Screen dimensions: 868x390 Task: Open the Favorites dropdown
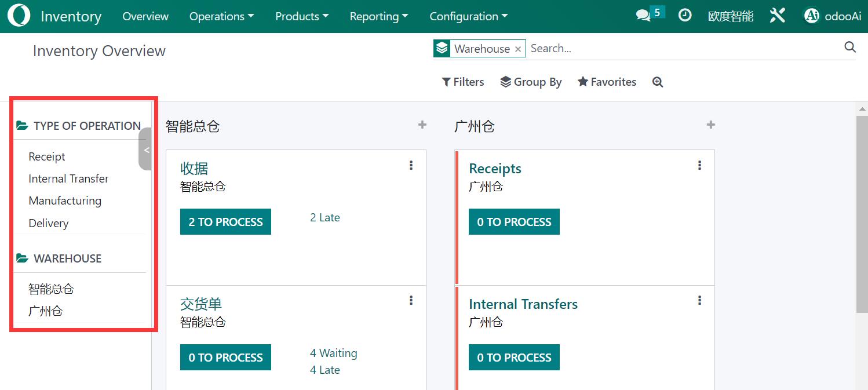coord(607,82)
